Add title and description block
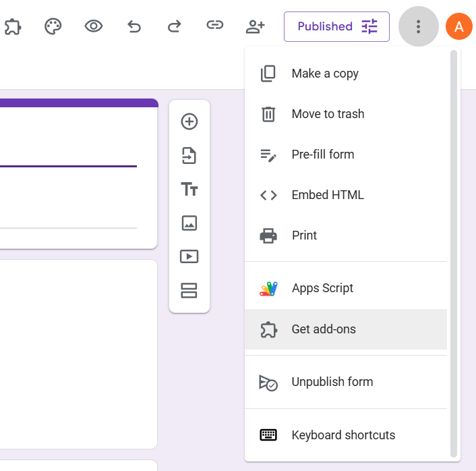 click(189, 190)
